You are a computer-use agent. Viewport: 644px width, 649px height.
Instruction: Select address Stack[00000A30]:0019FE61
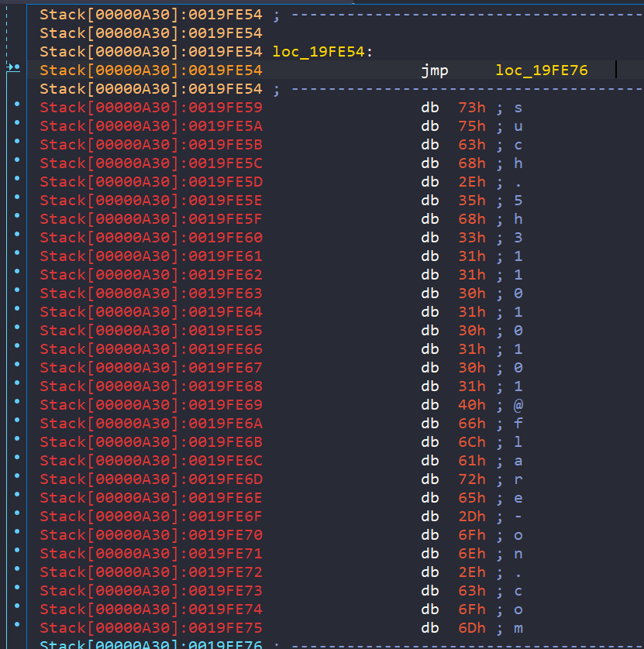click(x=151, y=256)
